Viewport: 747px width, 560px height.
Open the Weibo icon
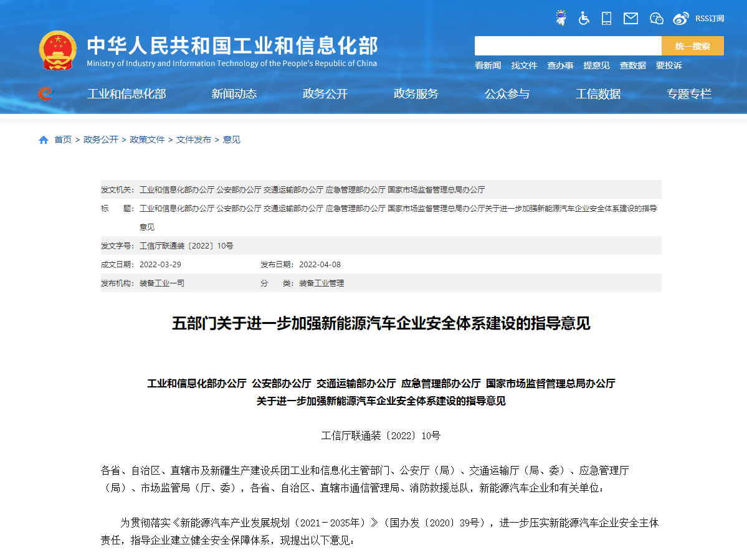tap(681, 19)
